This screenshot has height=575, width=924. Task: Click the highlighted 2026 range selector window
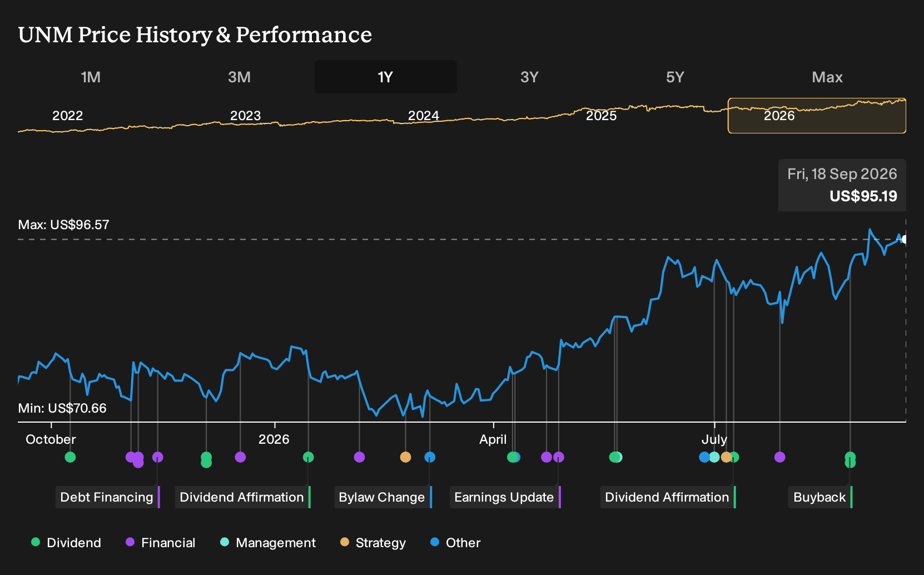pos(817,116)
